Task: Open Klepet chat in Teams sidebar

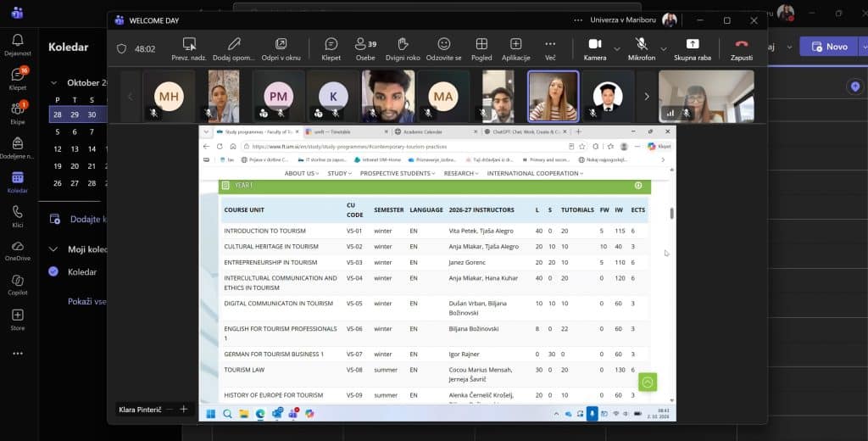Action: 17,79
